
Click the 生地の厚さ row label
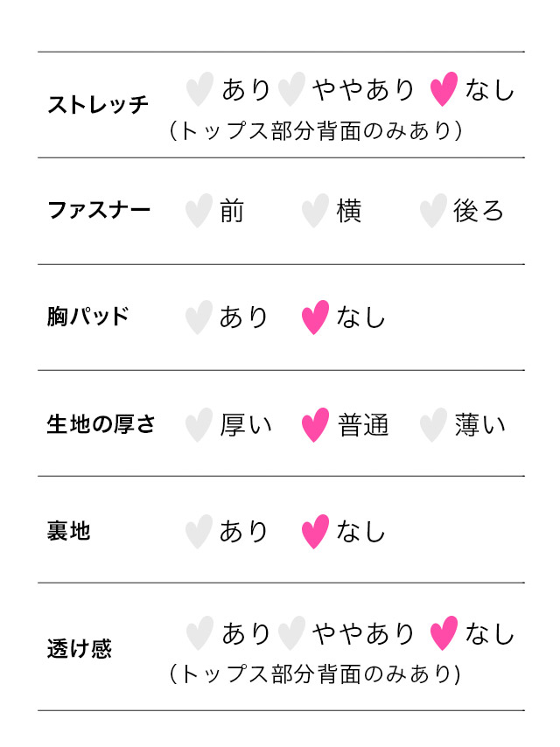[x=101, y=424]
